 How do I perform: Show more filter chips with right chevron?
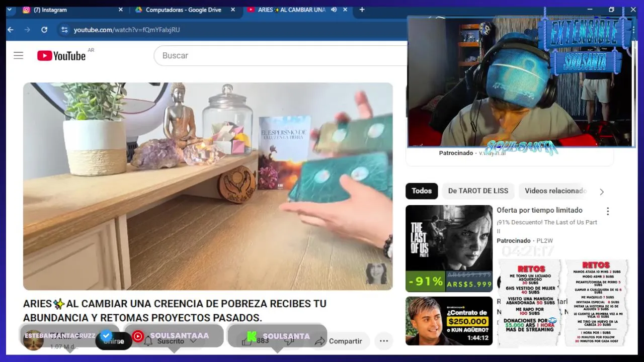[602, 192]
